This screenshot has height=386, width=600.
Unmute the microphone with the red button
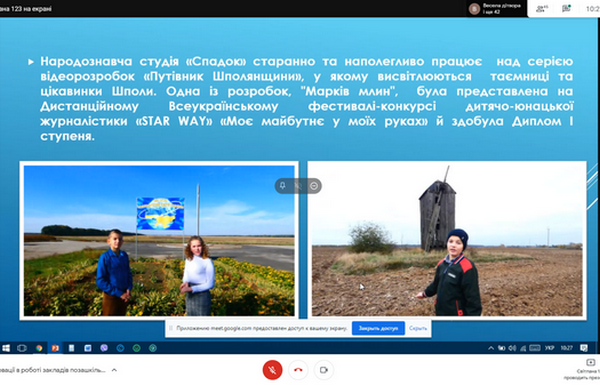point(272,370)
